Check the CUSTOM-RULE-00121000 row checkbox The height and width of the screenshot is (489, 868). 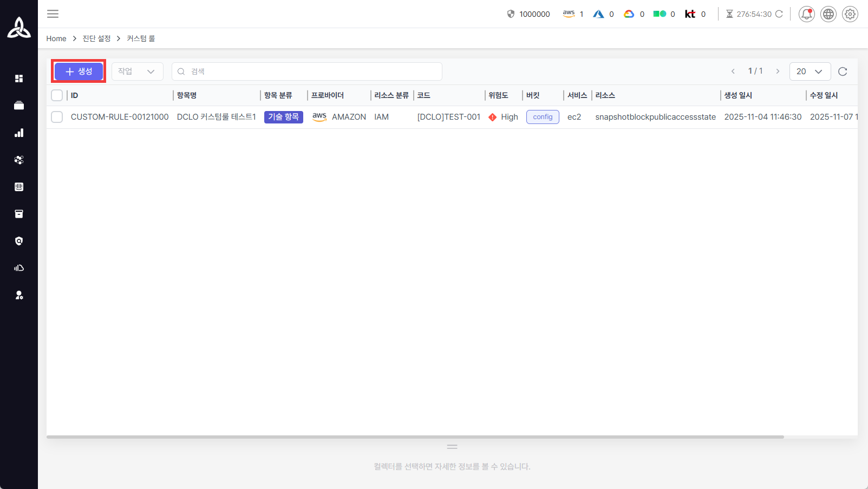click(57, 117)
